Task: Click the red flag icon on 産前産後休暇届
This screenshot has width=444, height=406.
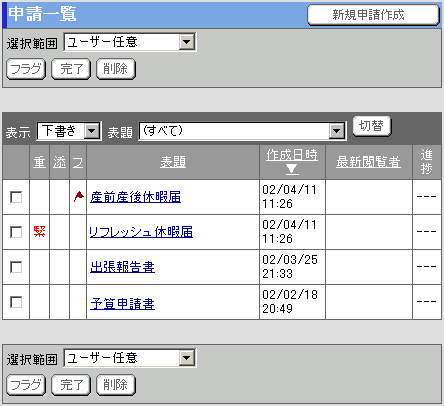Action: point(79,196)
